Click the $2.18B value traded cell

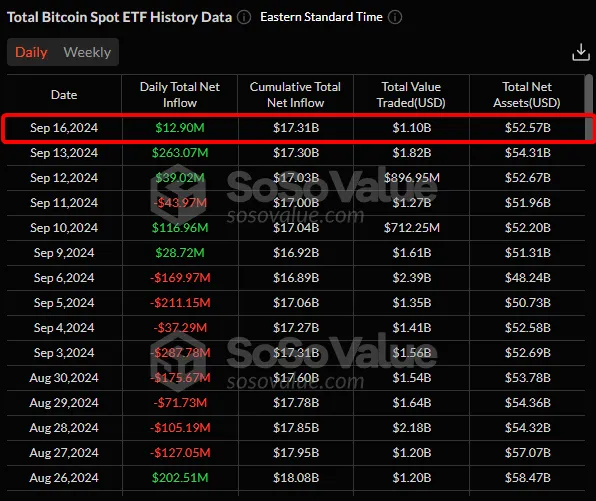point(412,428)
